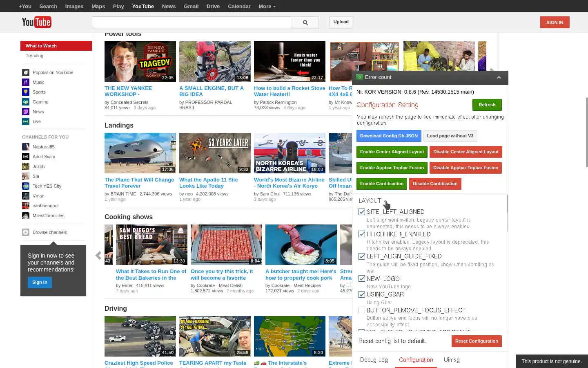Open Gmail from the top bar
This screenshot has width=588, height=368.
[191, 6]
